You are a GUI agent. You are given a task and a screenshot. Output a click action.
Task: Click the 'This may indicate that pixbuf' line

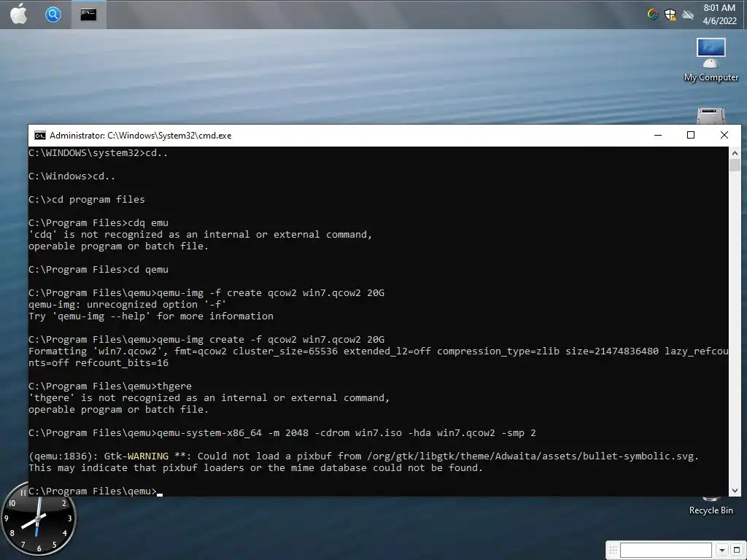[x=256, y=467]
